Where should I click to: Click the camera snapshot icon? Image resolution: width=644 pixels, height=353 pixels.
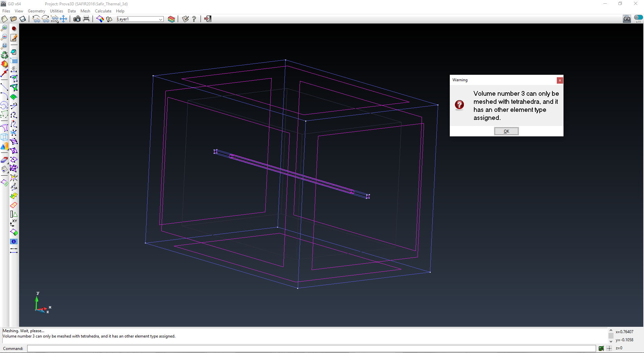click(77, 19)
